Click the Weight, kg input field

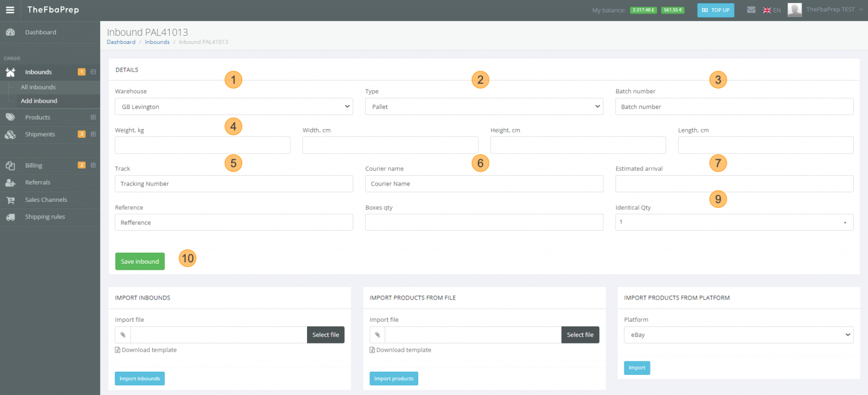[202, 145]
